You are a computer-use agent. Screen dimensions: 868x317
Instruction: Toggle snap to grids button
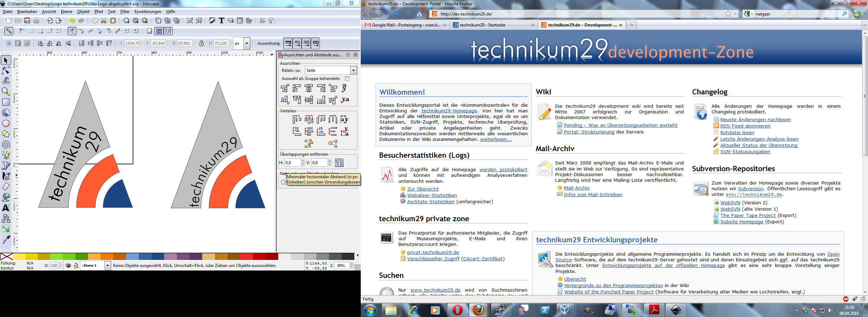pos(159,31)
